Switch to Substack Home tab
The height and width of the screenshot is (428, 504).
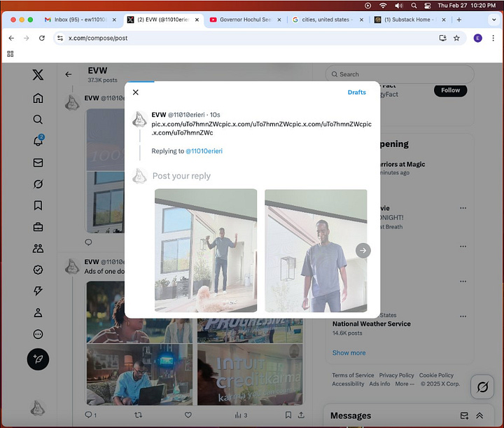coord(410,20)
